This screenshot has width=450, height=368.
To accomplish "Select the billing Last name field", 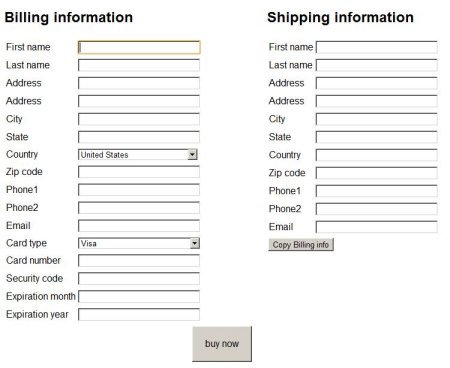I will tap(139, 65).
